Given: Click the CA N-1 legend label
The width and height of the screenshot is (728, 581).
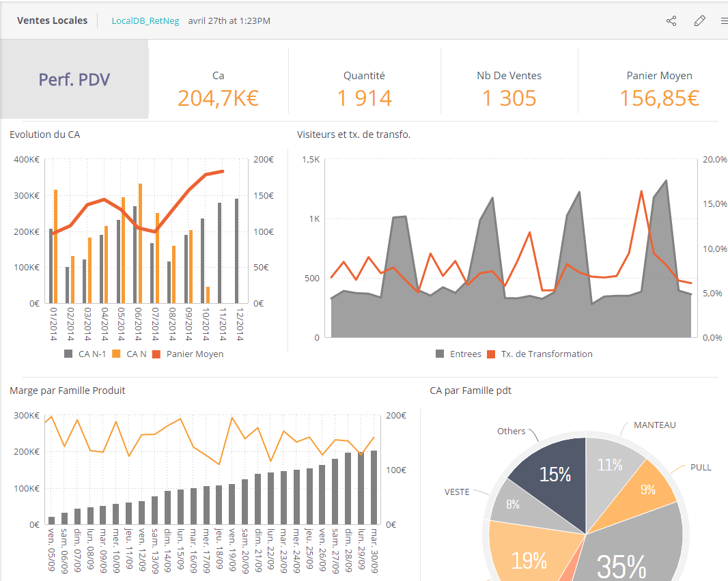Looking at the screenshot, I should click(92, 354).
